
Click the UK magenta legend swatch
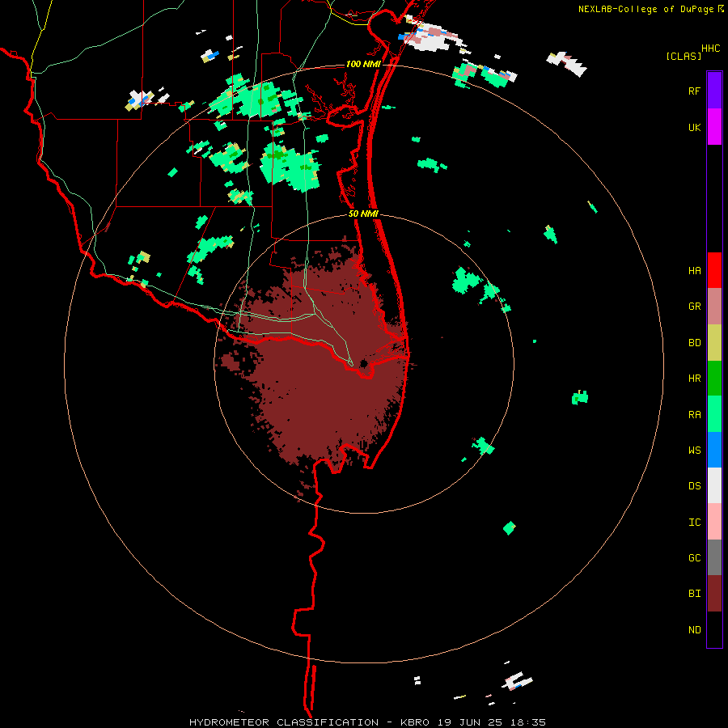click(x=714, y=127)
